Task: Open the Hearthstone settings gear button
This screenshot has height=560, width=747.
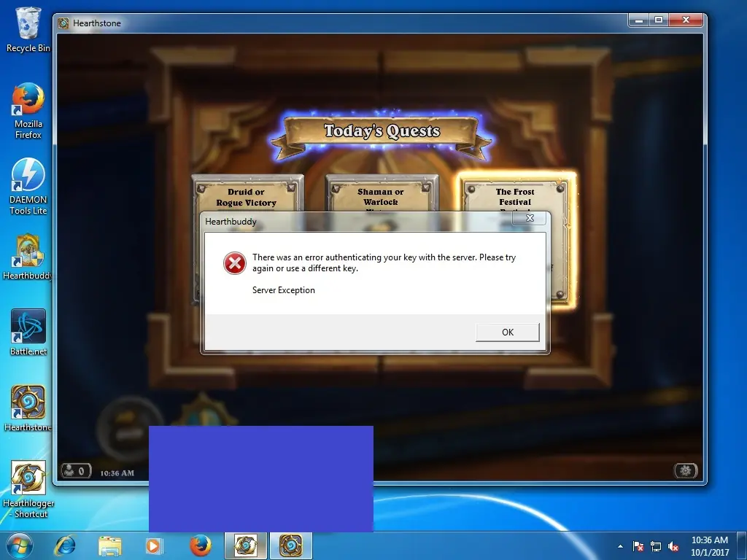Action: pos(686,470)
